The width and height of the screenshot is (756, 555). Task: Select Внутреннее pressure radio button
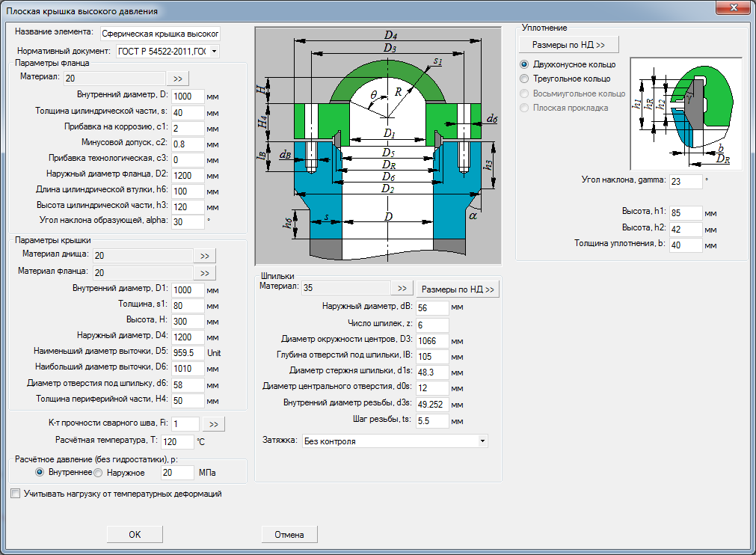[x=40, y=472]
